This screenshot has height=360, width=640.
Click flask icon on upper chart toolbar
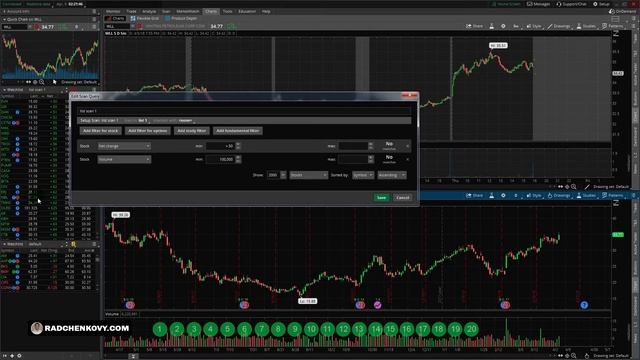click(492, 26)
